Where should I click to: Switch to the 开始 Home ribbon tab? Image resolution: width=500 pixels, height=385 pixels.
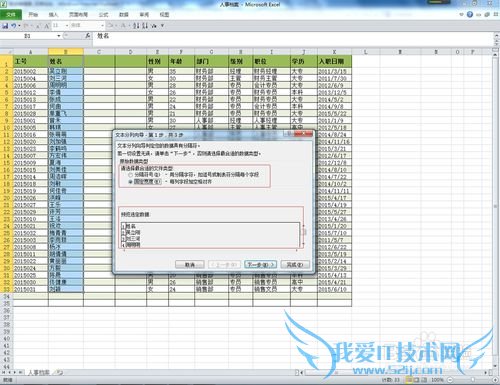click(x=33, y=15)
